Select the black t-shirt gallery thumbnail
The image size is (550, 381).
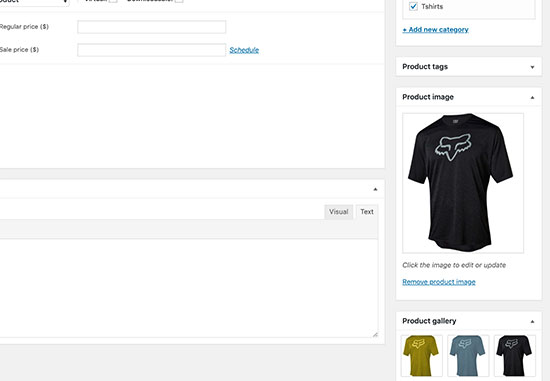click(x=515, y=356)
